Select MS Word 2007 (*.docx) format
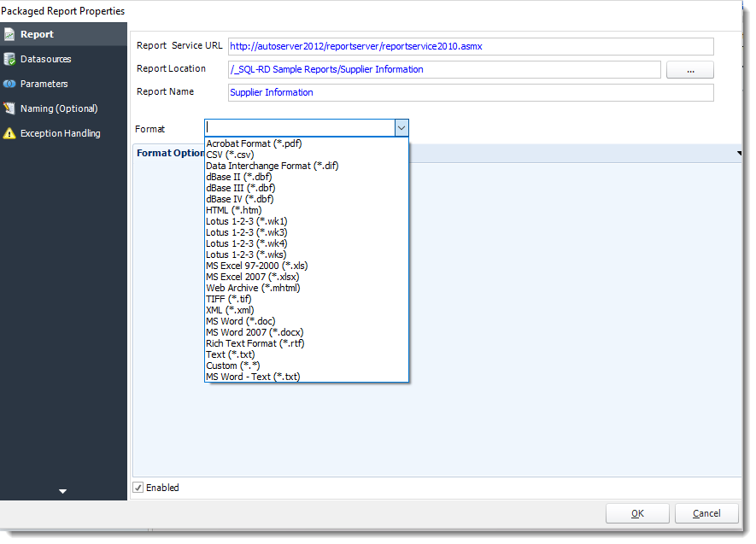Viewport: 756px width, 544px height. [x=259, y=332]
